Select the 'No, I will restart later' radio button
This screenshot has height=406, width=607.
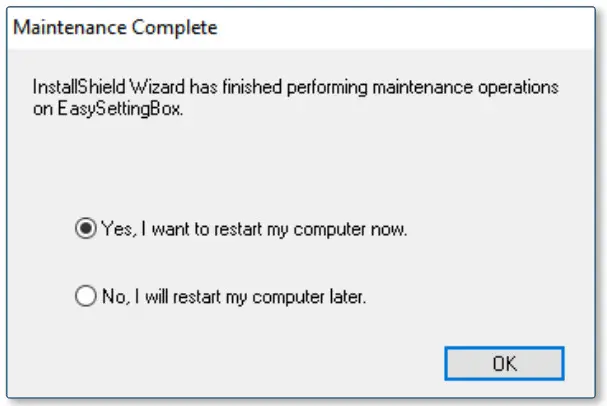click(x=85, y=296)
